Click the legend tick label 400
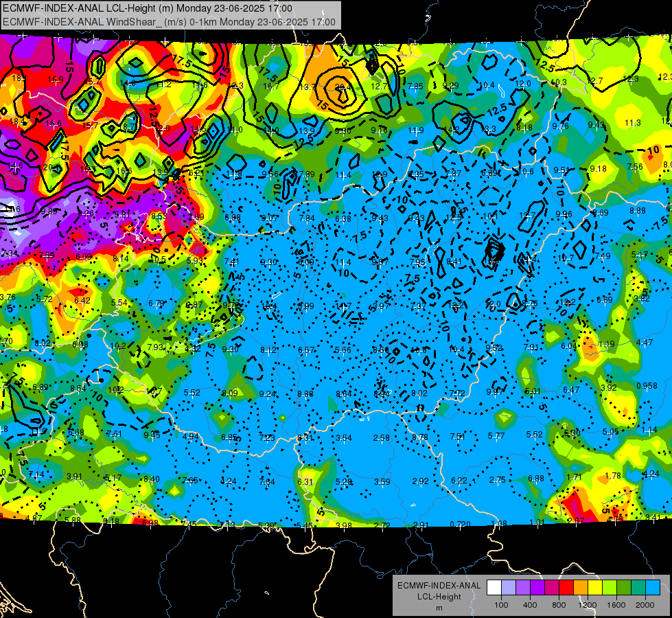Viewport: 672px width, 618px height. click(530, 605)
